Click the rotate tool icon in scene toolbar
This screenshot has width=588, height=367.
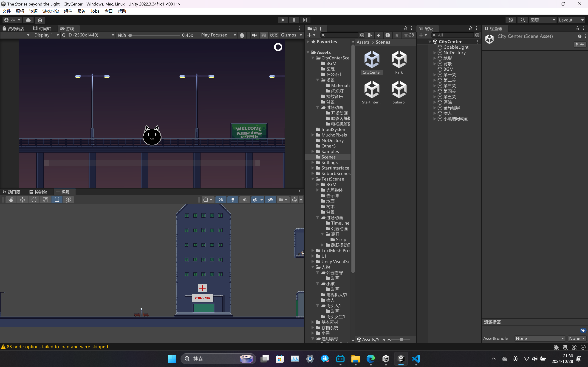[x=34, y=200]
